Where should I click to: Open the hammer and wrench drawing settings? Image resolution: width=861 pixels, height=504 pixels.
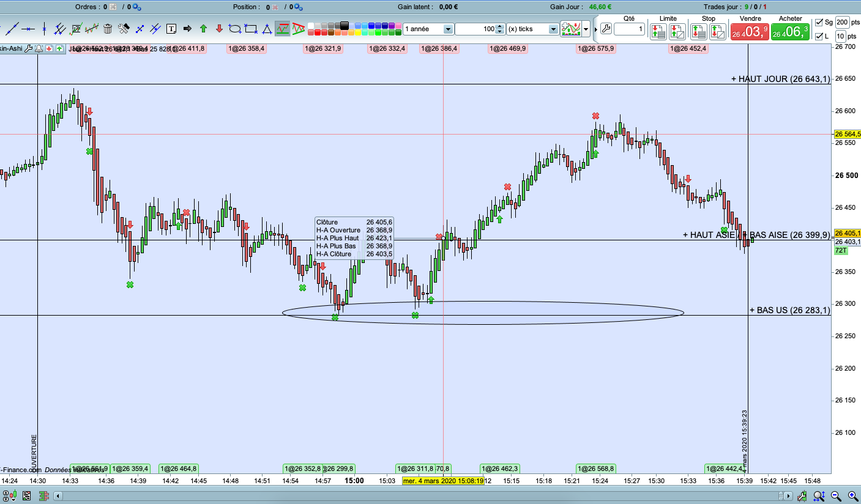[x=124, y=28]
